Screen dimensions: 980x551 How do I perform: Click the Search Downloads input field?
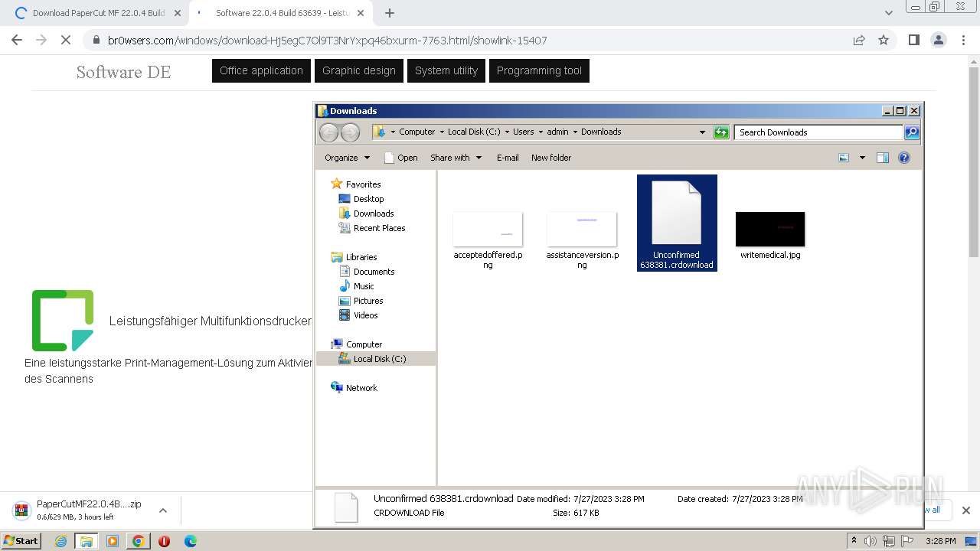(818, 132)
